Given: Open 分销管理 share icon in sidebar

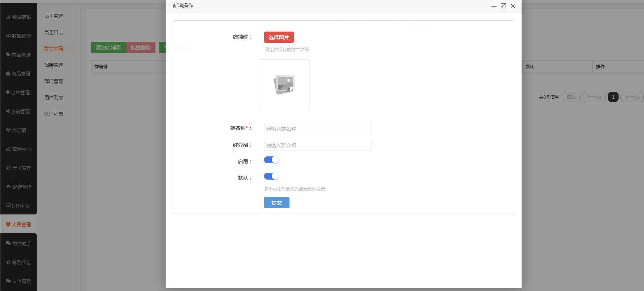Looking at the screenshot, I should [8, 111].
